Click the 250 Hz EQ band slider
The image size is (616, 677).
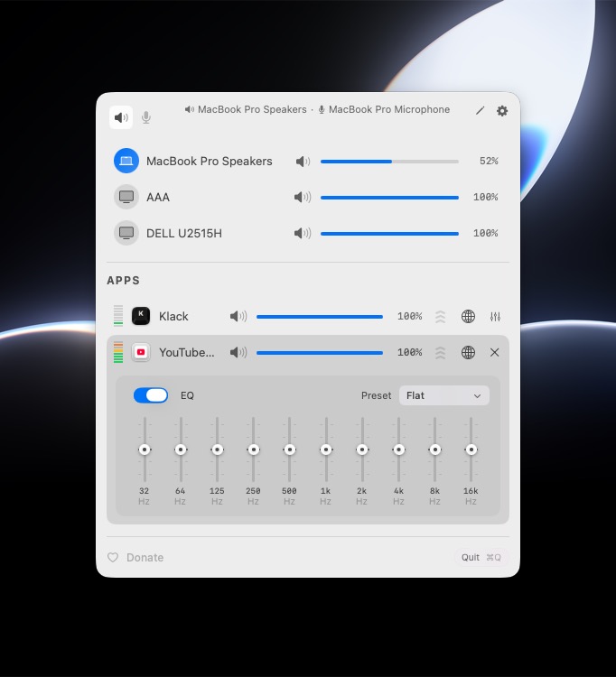[x=253, y=450]
